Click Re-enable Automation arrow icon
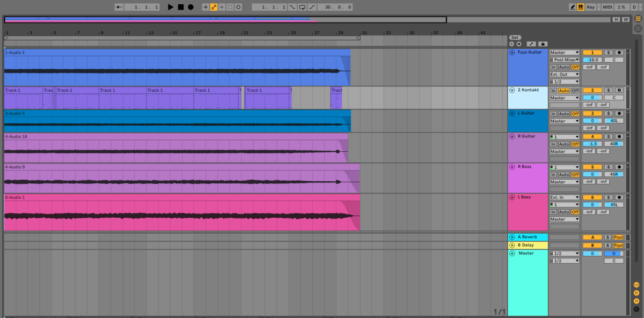The height and width of the screenshot is (318, 644). pos(222,7)
